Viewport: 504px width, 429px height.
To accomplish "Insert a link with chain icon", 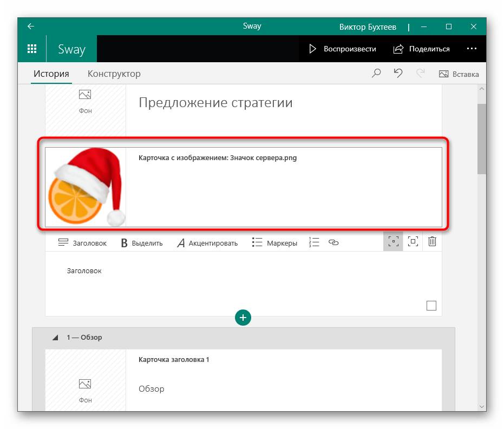I will 333,243.
